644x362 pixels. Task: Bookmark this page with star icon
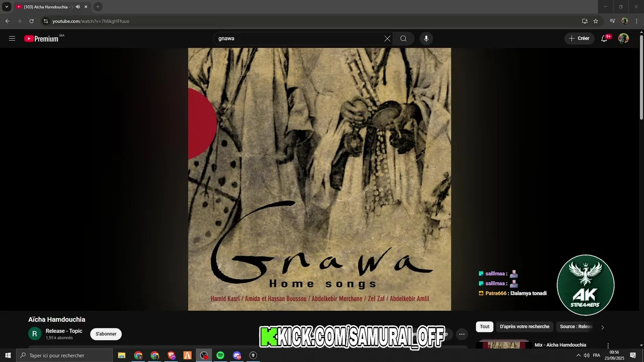tap(596, 21)
